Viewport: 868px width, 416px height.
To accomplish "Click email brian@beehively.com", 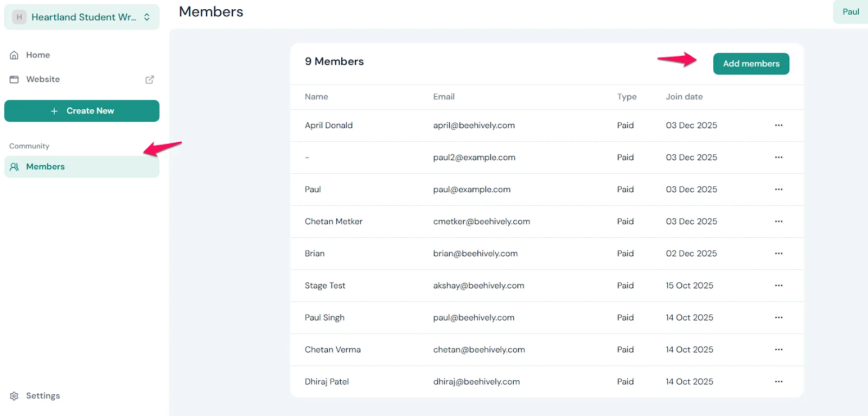I will tap(475, 254).
